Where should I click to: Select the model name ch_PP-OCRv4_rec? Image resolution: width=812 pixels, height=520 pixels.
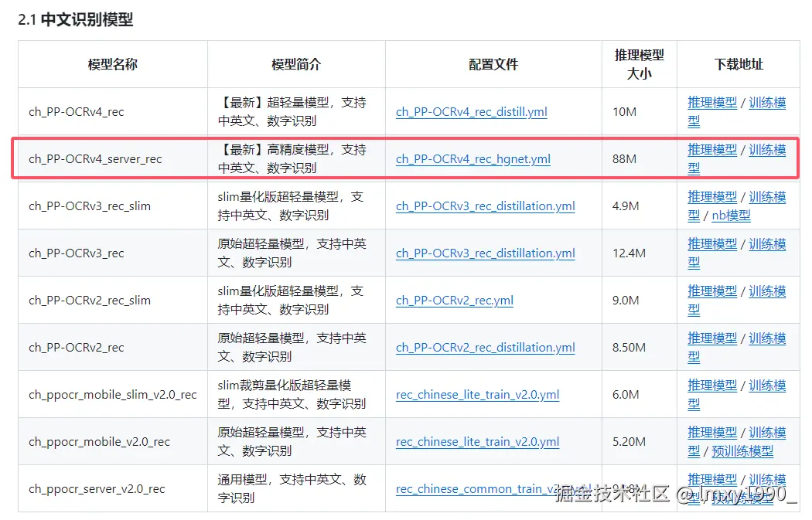click(x=76, y=112)
